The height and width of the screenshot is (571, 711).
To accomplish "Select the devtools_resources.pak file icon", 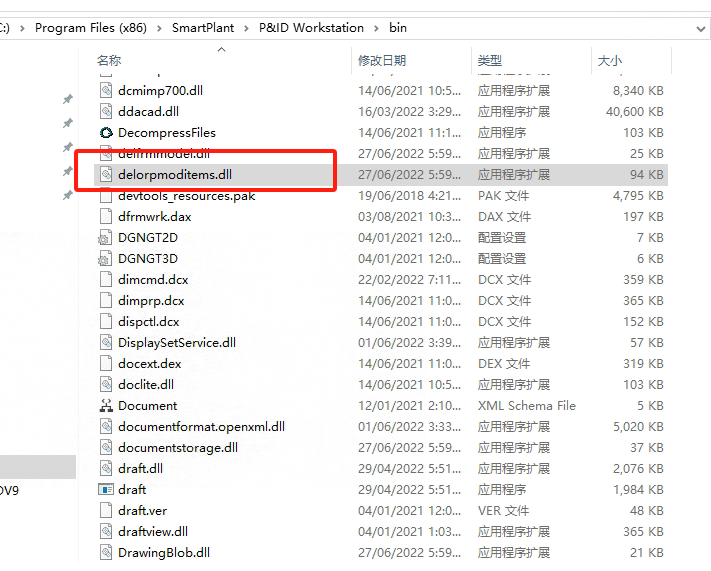I will (x=106, y=195).
